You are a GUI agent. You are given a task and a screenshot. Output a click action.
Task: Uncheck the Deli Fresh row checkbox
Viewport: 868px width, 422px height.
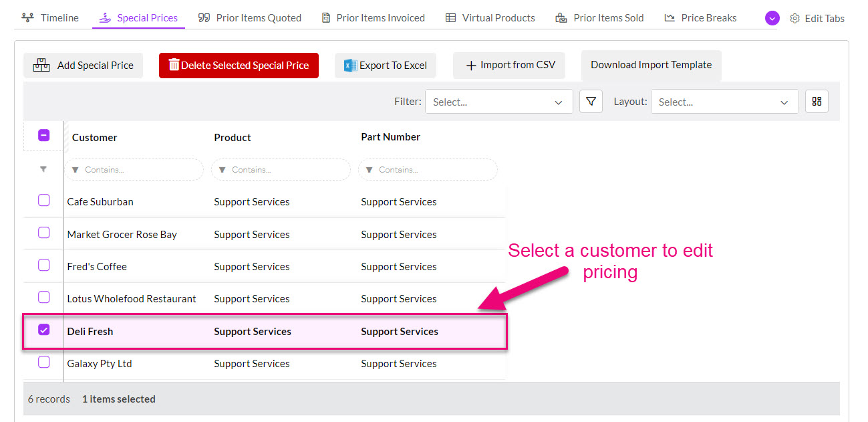(43, 330)
